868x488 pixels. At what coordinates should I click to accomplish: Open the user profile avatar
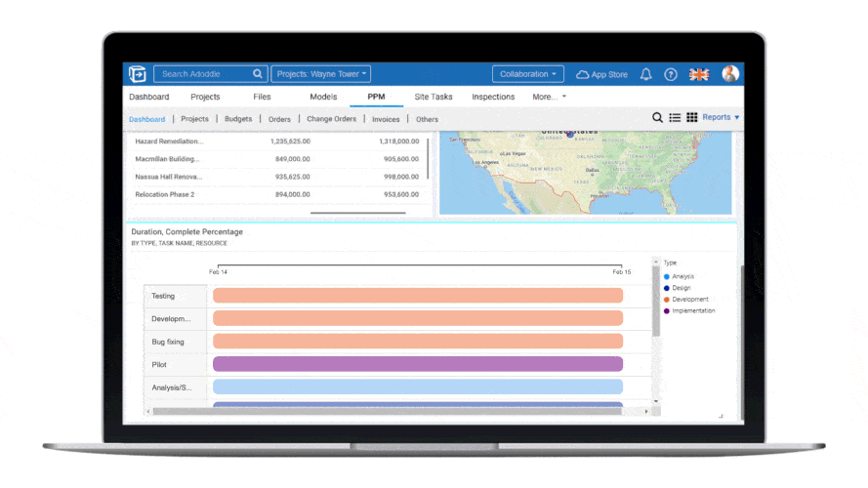point(729,74)
